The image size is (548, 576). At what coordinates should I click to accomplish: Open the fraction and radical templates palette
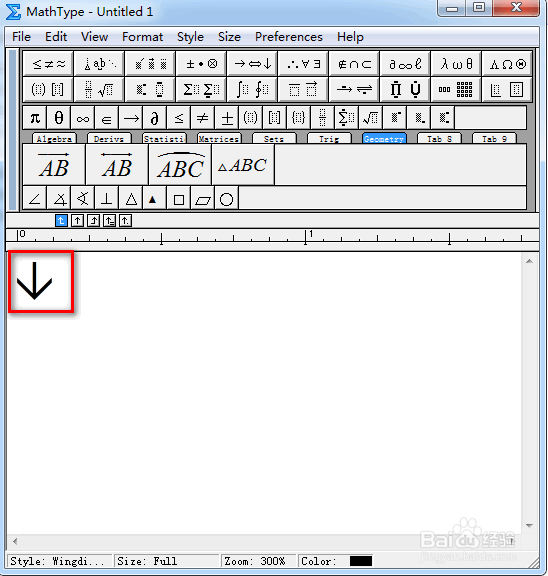tap(99, 89)
